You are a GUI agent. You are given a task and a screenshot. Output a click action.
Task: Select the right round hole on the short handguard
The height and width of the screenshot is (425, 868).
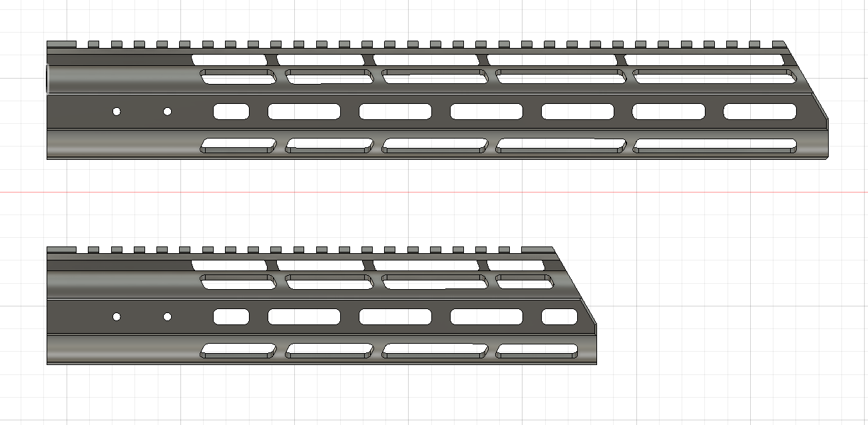point(167,316)
